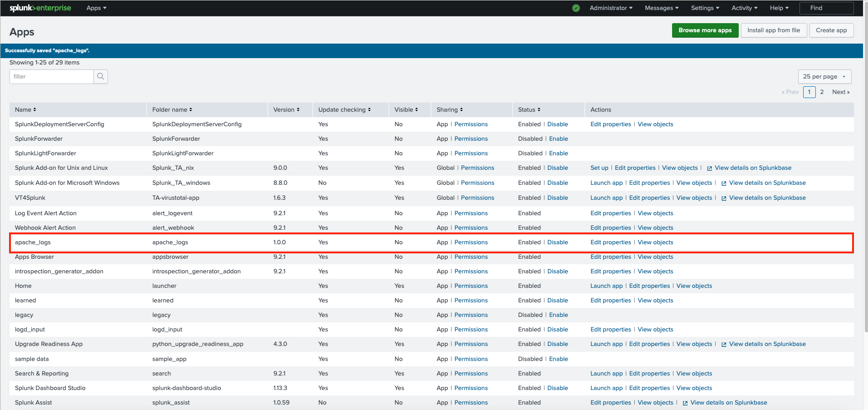
Task: Click Install app from file button
Action: coord(774,30)
